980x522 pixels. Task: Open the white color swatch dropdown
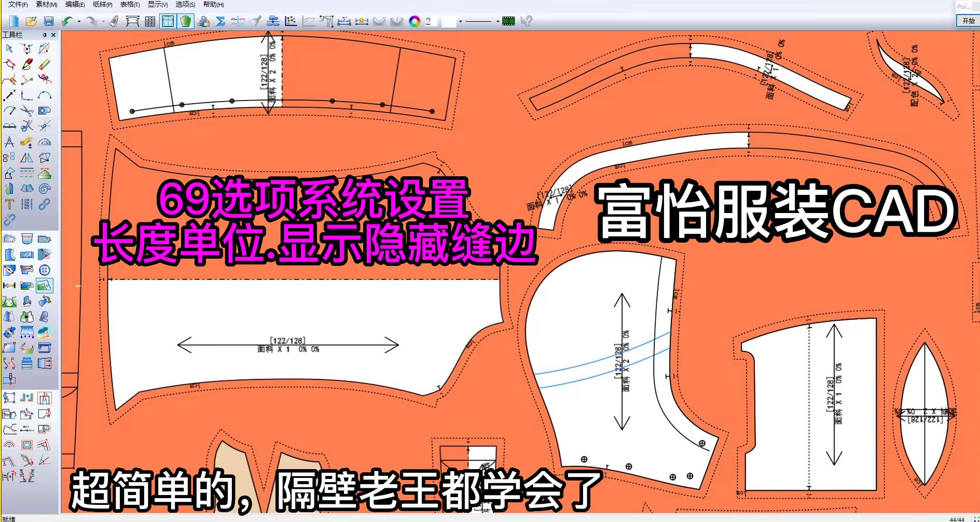(x=460, y=22)
